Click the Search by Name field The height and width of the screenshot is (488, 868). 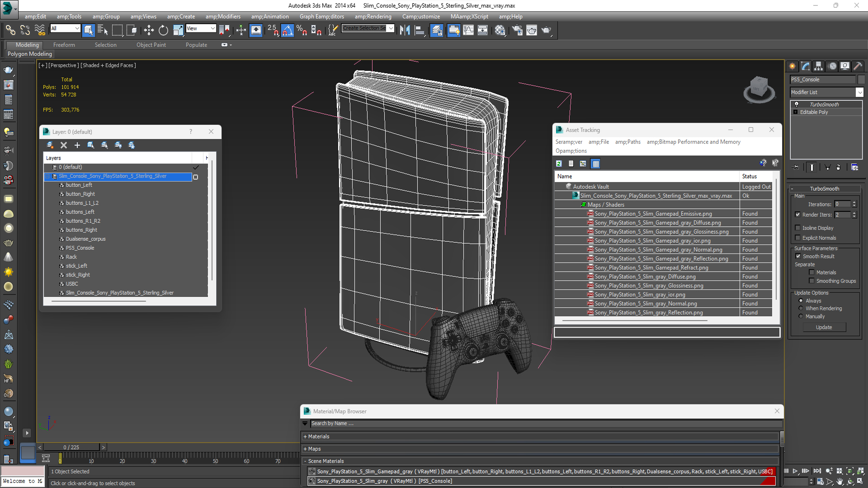click(x=546, y=423)
